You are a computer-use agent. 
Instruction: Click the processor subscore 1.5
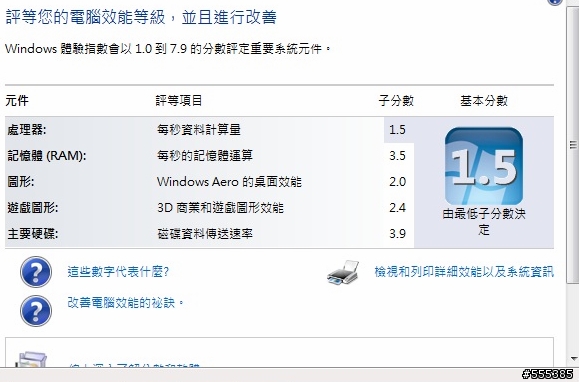click(397, 130)
